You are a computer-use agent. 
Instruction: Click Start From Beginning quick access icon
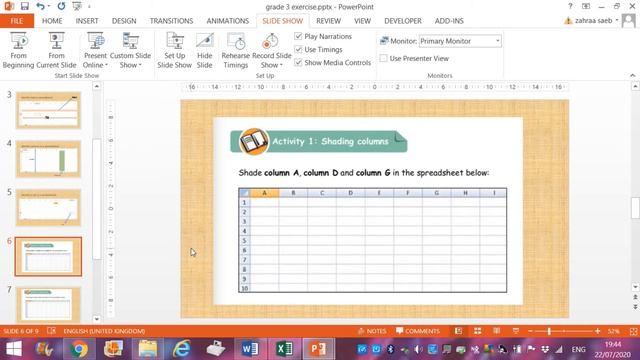click(x=77, y=7)
